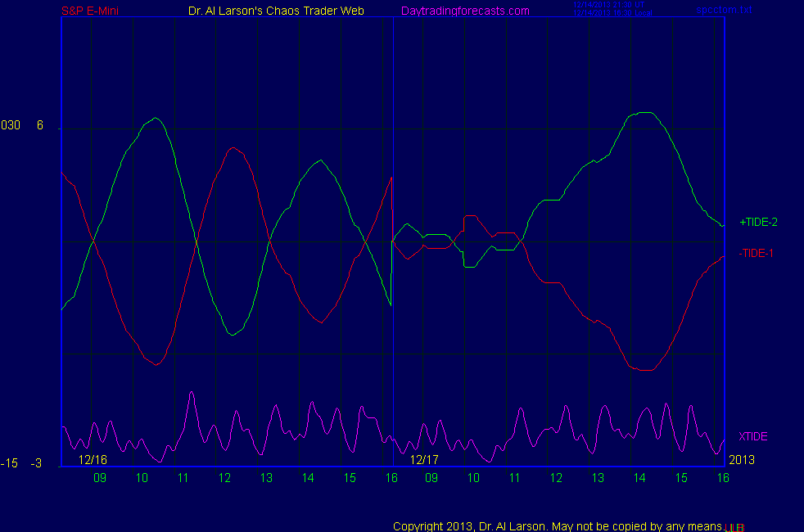Click the copyright notice text
Viewport: 804px width, 532px height.
coord(557,525)
